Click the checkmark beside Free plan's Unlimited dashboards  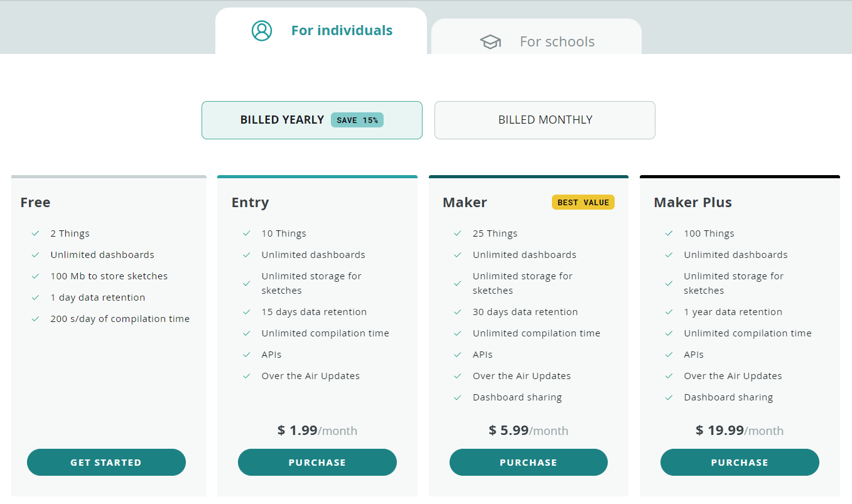click(36, 255)
